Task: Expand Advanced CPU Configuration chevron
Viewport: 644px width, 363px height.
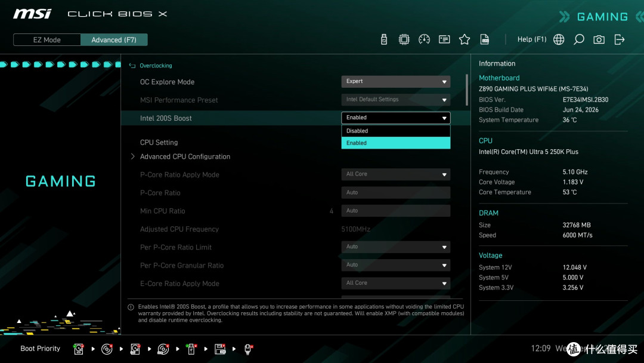Action: coord(132,156)
